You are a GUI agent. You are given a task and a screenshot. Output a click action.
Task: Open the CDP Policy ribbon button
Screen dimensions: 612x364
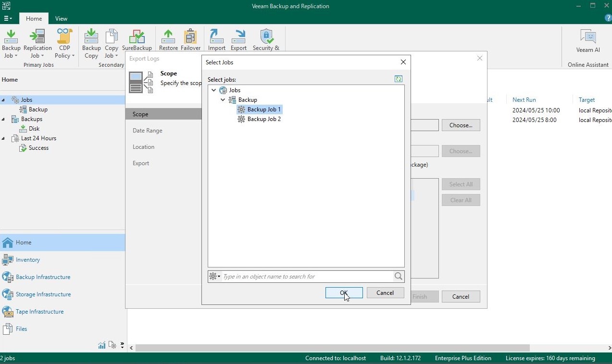point(64,43)
